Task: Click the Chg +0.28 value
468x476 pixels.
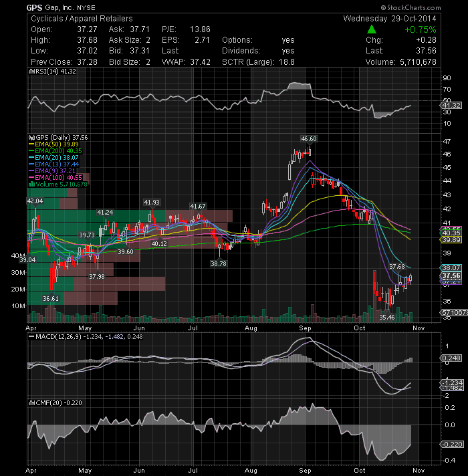Action: 426,40
